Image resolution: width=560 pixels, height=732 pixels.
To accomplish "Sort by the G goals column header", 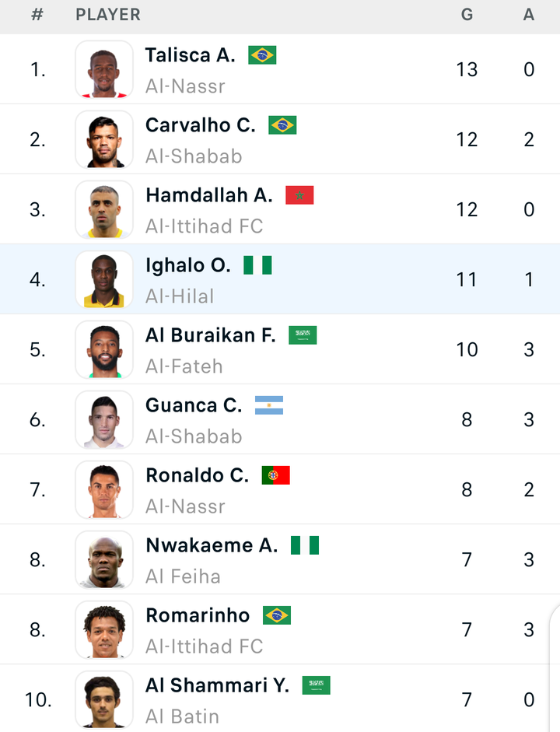I will point(467,15).
